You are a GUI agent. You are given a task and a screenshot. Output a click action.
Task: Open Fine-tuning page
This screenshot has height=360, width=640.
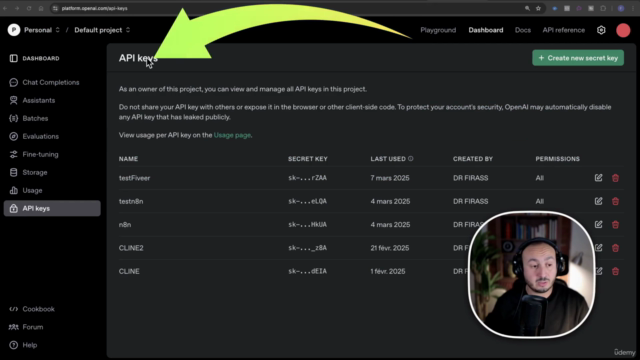click(x=34, y=154)
